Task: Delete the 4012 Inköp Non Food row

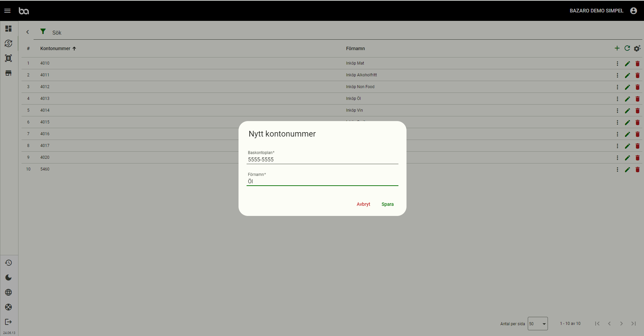Action: (x=638, y=87)
